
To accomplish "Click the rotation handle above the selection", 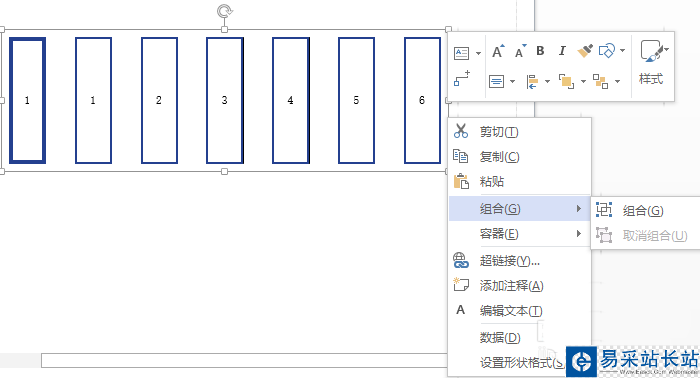I will click(x=225, y=11).
